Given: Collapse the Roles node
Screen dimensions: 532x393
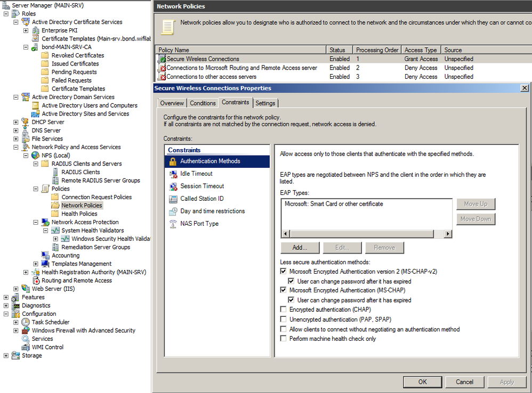Looking at the screenshot, I should point(6,14).
